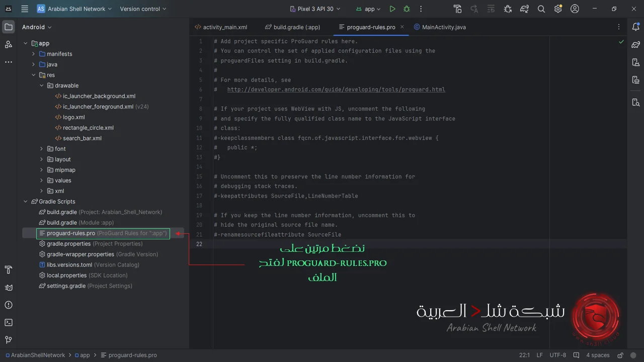
Task: Open the Logcat tool window
Action: point(9,288)
